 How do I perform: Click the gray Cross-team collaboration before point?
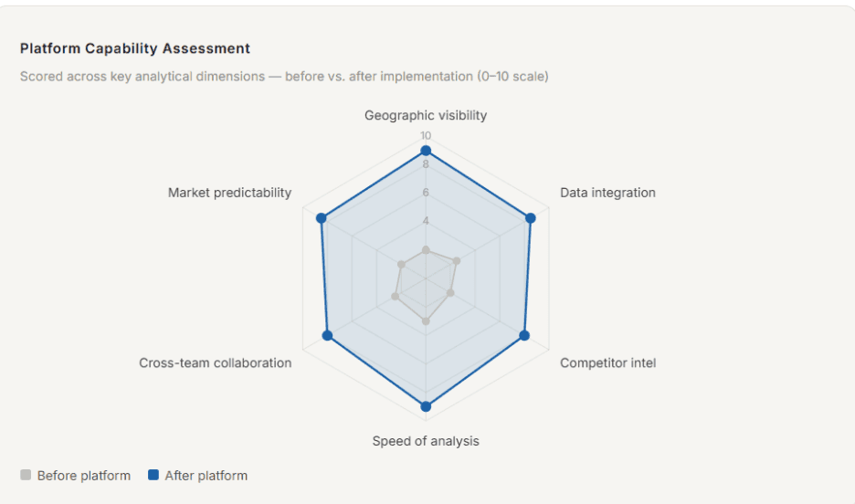395,297
